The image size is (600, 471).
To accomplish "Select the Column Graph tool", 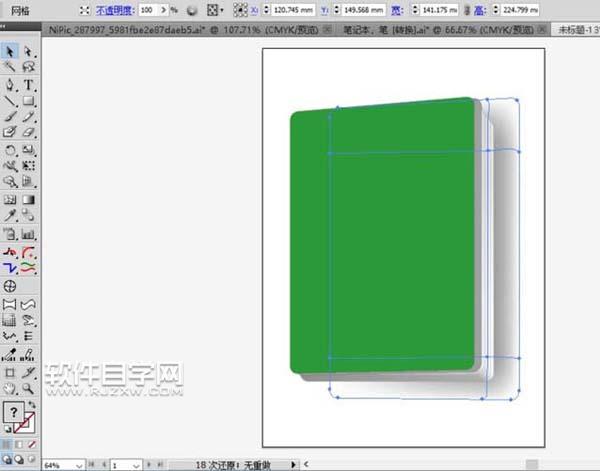I will (x=29, y=233).
